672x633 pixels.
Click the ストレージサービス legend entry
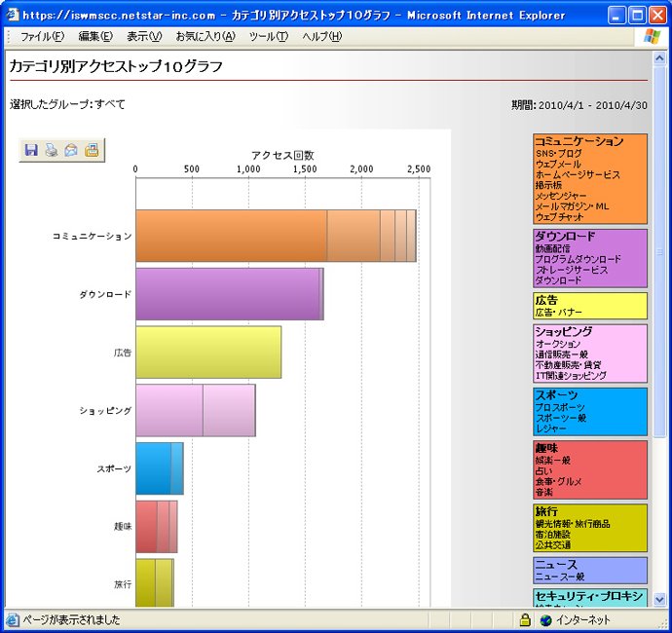pyautogui.click(x=572, y=270)
